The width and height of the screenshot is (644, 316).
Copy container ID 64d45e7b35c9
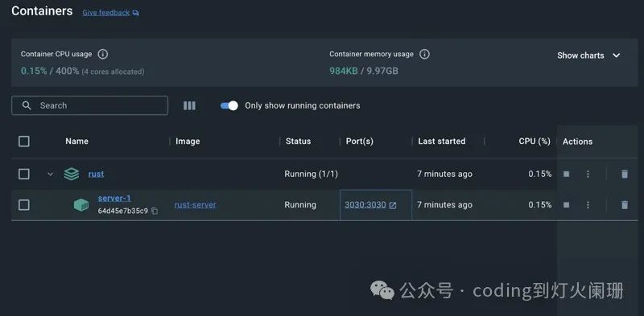click(x=155, y=211)
